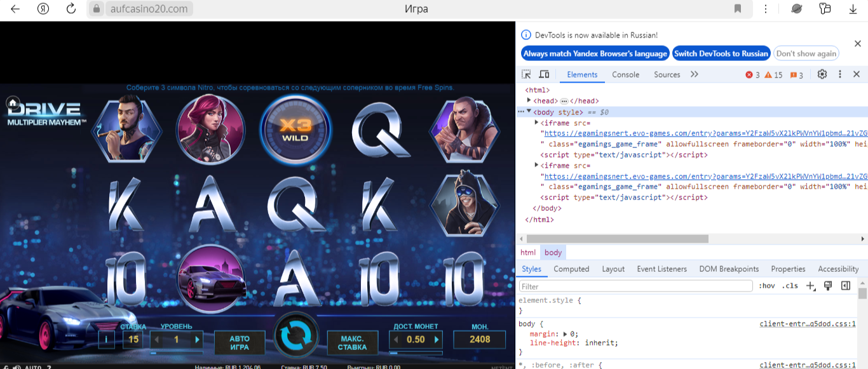Screen dimensions: 868x369
Task: Set max bet with МАКС. СТАВКА
Action: coord(353,342)
